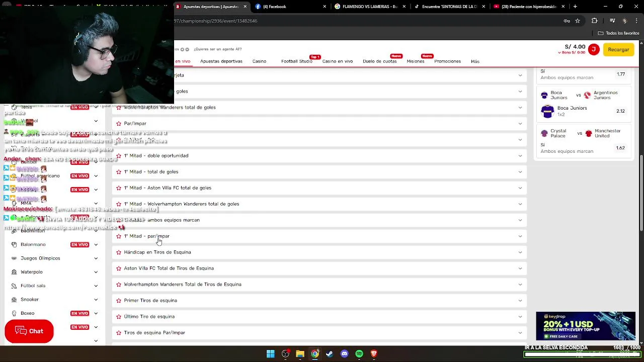
Task: Favorite 1ª Mitad - Aston Villa FC goles star
Action: pos(119,188)
